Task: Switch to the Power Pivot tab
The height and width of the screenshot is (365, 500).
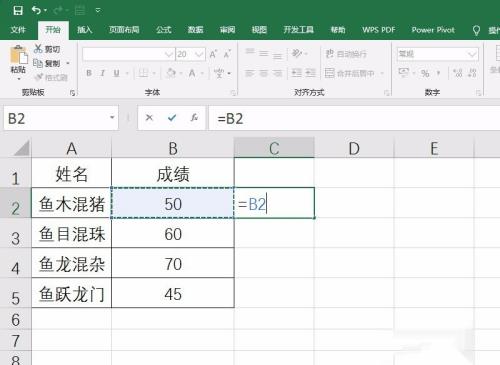Action: 433,30
